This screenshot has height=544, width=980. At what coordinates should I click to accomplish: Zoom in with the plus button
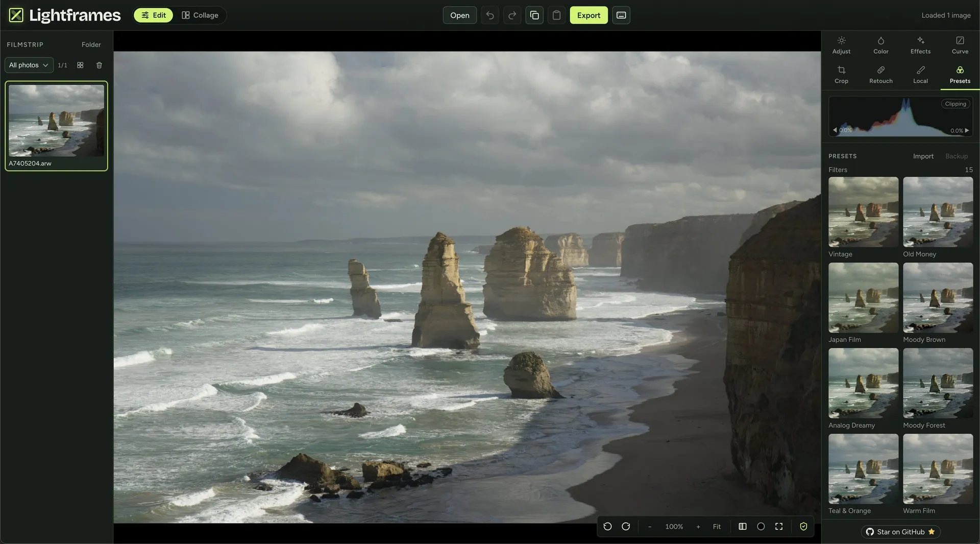pyautogui.click(x=698, y=527)
